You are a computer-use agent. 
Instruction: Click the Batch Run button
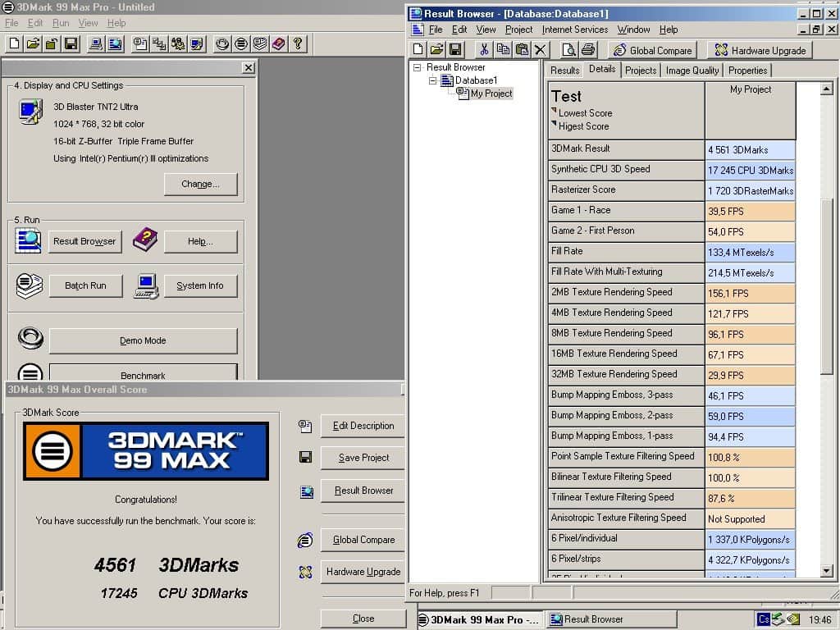click(x=85, y=285)
